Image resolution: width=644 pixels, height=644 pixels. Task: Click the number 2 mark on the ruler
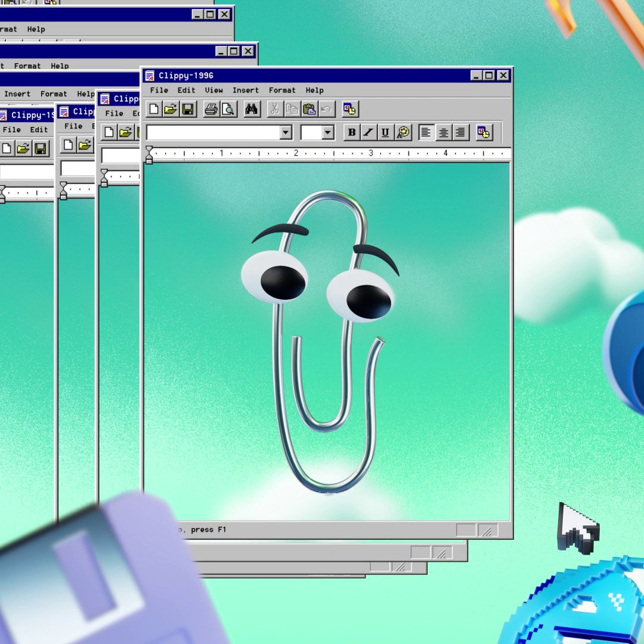click(296, 153)
